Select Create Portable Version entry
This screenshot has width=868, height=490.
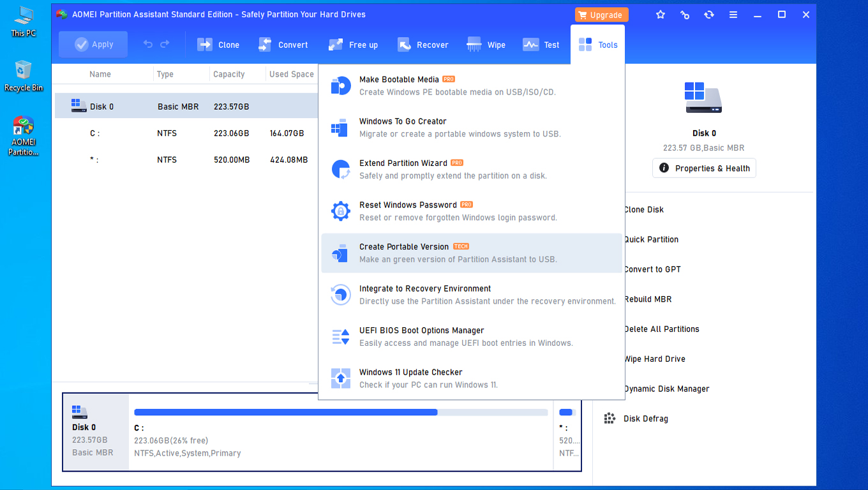click(x=472, y=253)
